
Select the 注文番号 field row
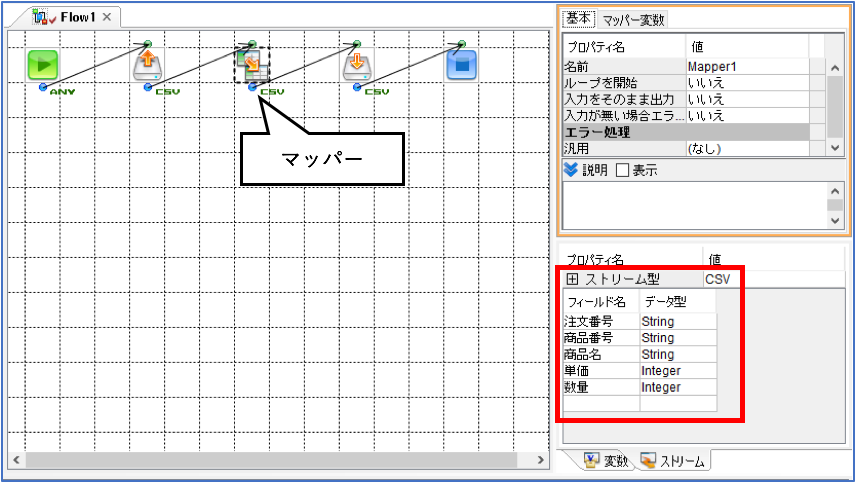click(x=639, y=321)
